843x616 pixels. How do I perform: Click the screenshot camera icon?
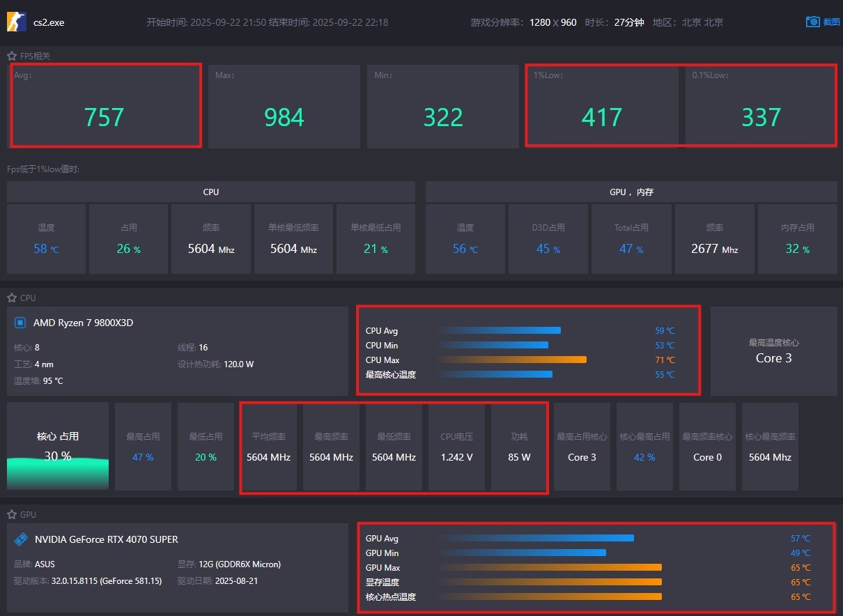pos(812,22)
